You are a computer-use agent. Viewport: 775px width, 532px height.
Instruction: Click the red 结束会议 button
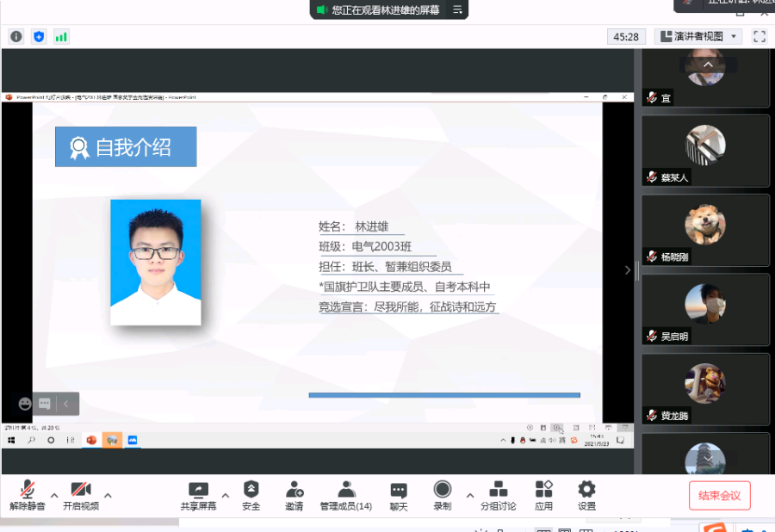tap(719, 495)
